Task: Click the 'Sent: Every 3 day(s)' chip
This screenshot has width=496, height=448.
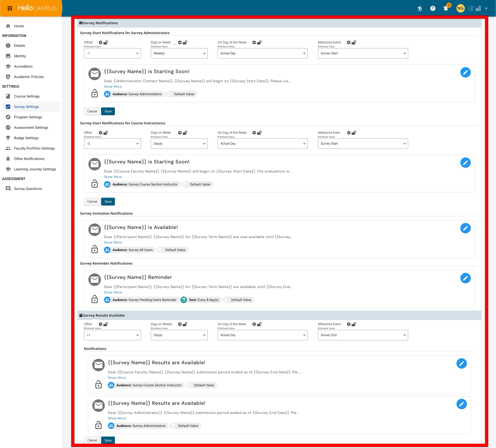Action: [201, 300]
